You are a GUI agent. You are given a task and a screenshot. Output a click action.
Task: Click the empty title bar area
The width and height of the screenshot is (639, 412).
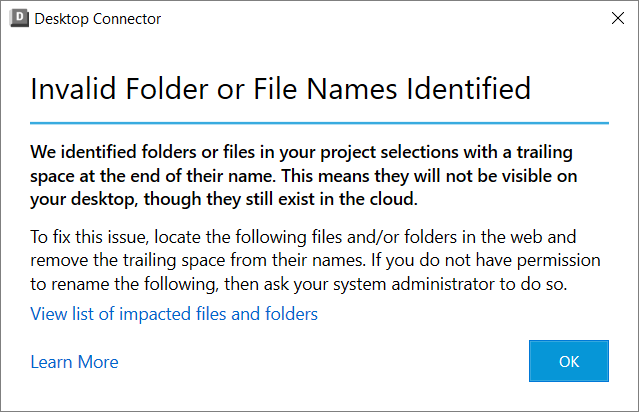point(380,18)
